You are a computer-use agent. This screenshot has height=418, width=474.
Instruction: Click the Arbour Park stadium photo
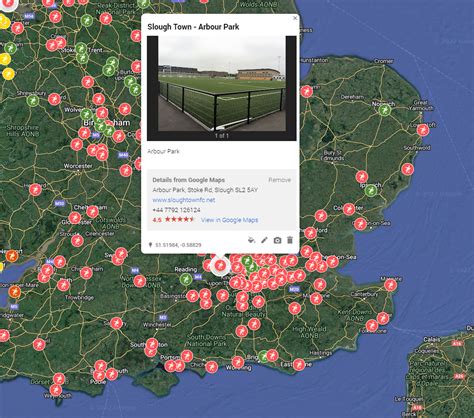pos(222,88)
